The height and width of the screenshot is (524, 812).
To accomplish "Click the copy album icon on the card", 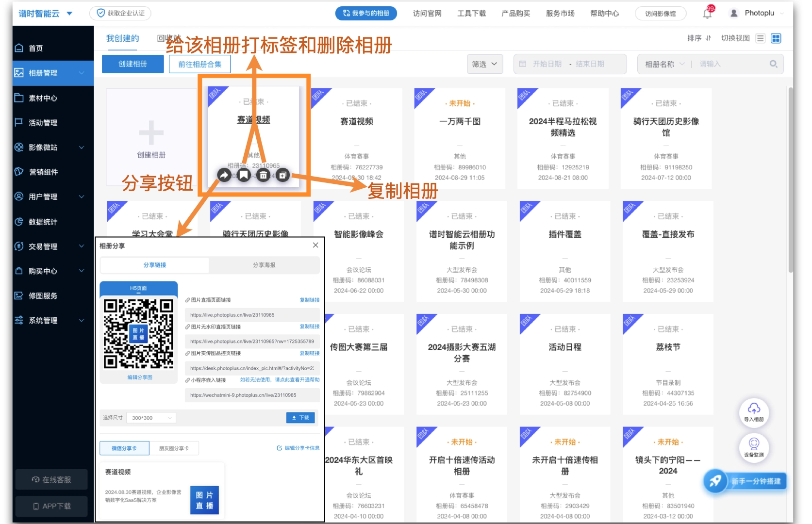I will coord(283,175).
